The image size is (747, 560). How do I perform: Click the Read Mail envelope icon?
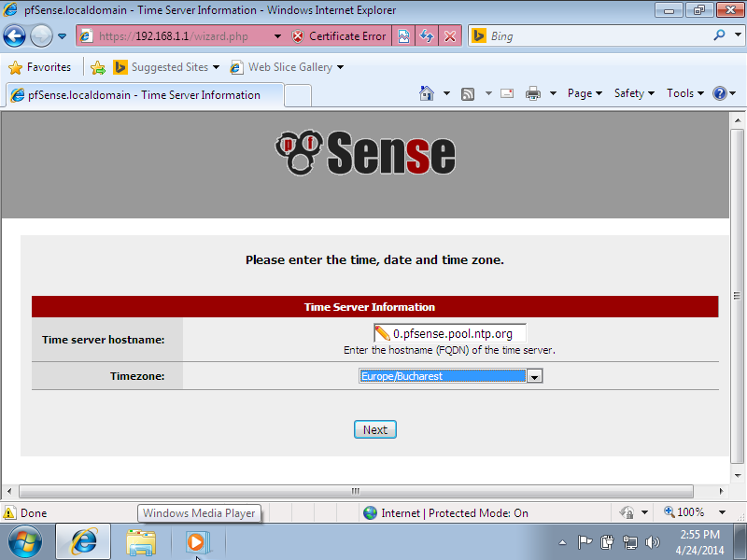pyautogui.click(x=507, y=93)
